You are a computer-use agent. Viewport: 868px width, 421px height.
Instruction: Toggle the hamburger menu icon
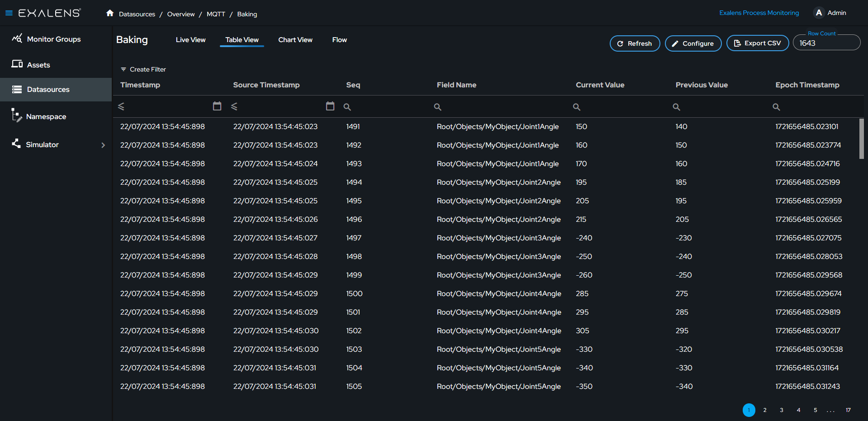[9, 13]
